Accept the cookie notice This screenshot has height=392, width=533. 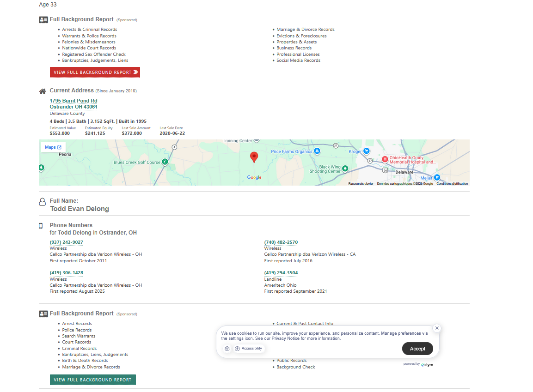click(417, 349)
